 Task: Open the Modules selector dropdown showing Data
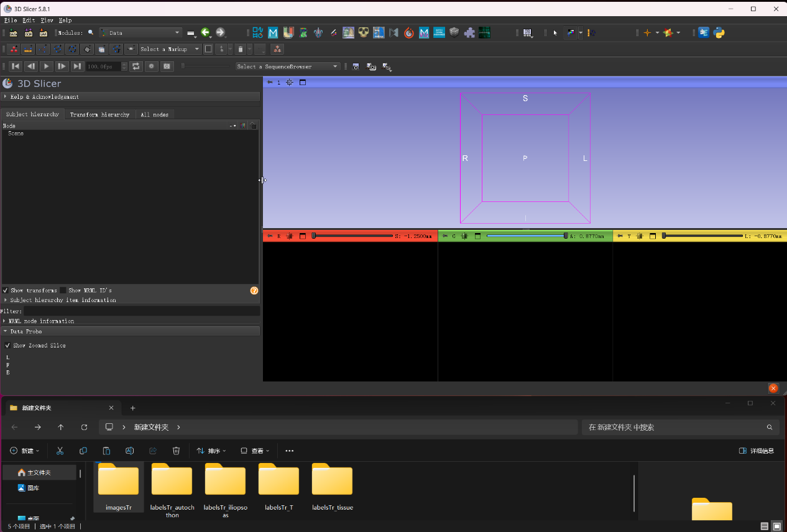tap(140, 33)
